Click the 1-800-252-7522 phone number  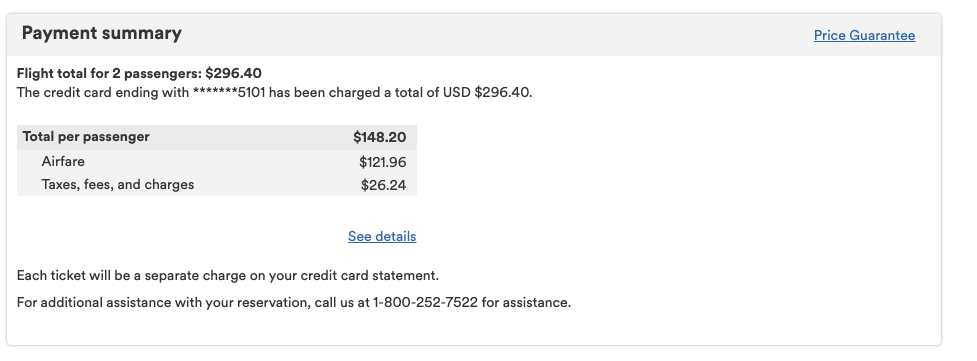pyautogui.click(x=426, y=303)
